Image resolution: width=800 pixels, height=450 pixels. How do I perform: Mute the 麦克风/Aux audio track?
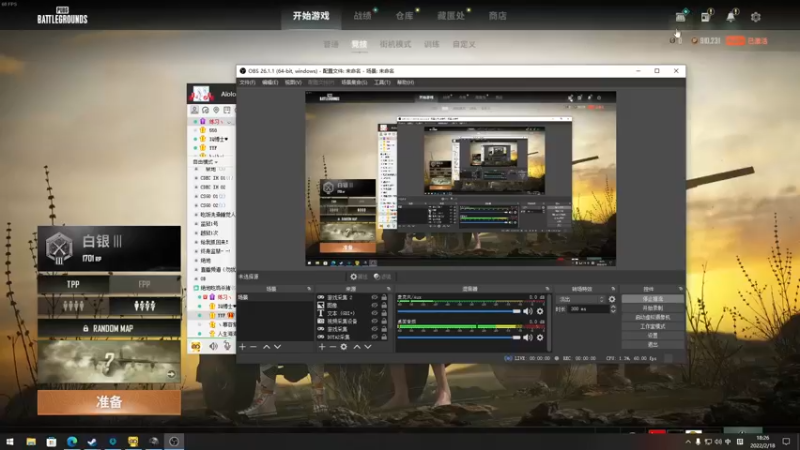point(528,311)
